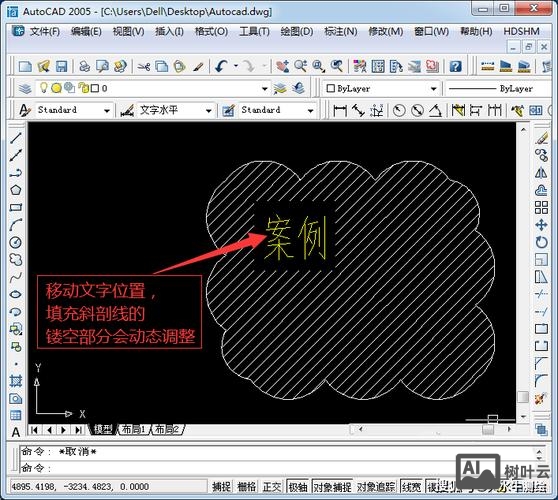
Task: Toggle the 线宽 lineweight display
Action: coord(411,486)
